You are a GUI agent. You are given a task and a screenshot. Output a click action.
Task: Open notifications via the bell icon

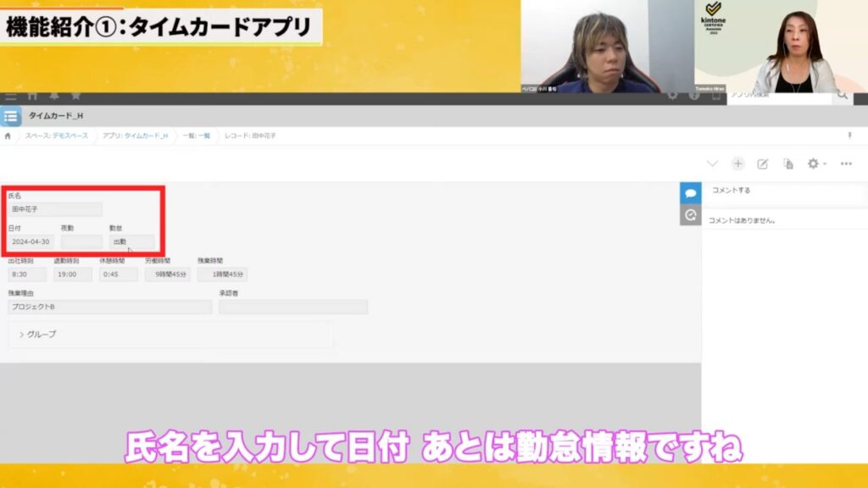tap(54, 96)
